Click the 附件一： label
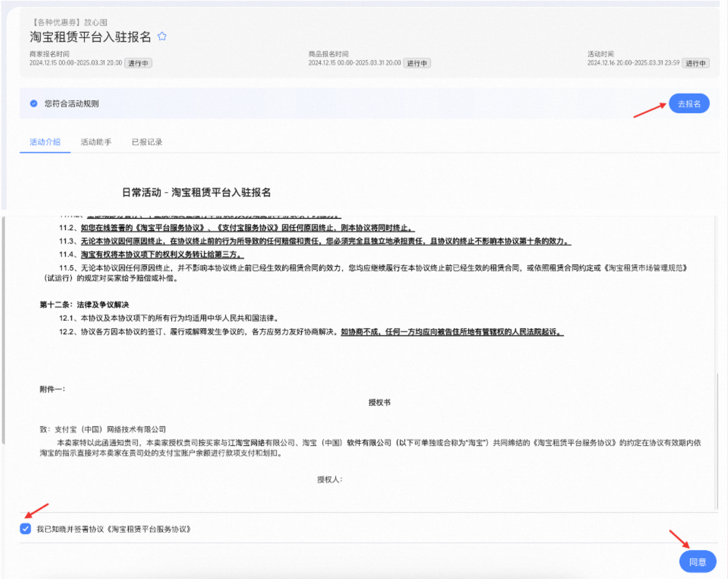Image resolution: width=728 pixels, height=579 pixels. (52, 389)
